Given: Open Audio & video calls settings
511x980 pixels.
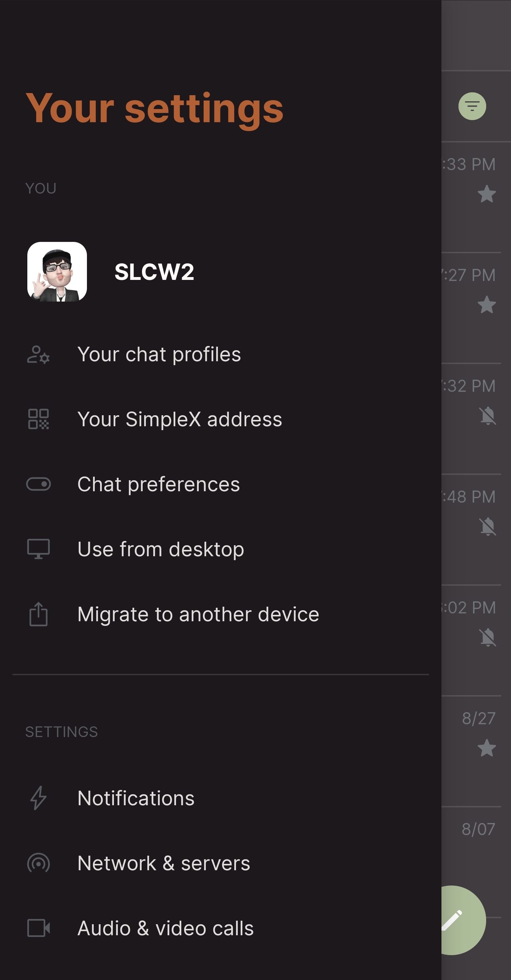Looking at the screenshot, I should coord(165,928).
